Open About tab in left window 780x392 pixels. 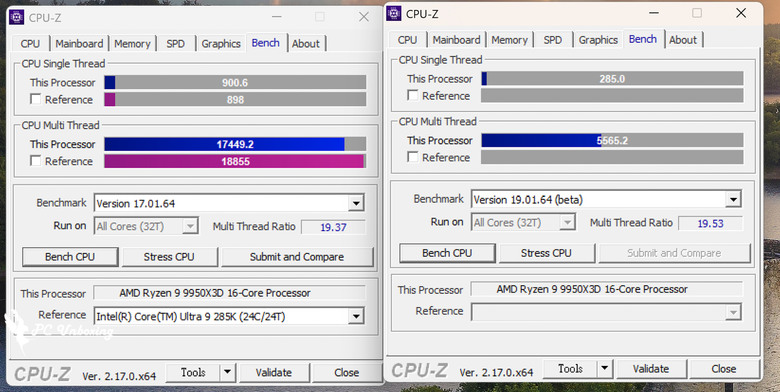click(x=306, y=44)
